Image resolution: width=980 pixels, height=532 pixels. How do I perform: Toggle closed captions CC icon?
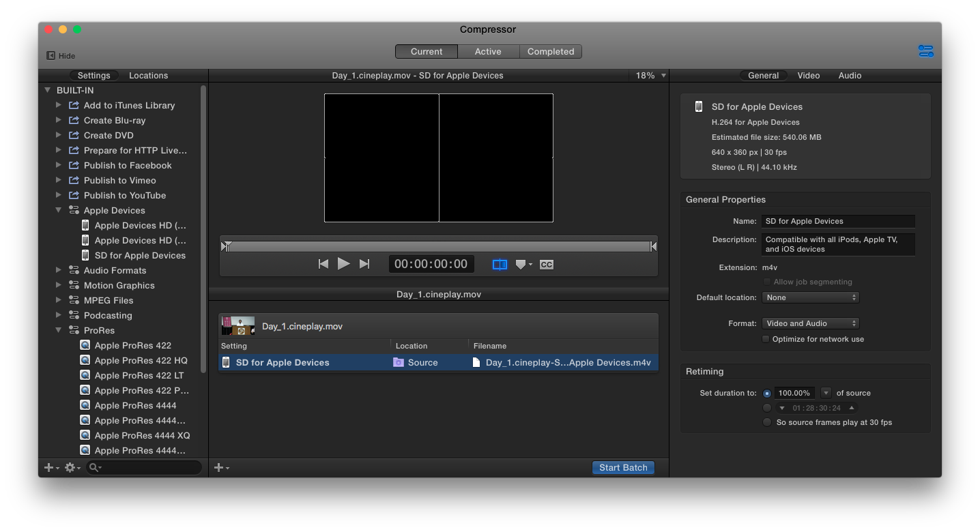tap(546, 265)
